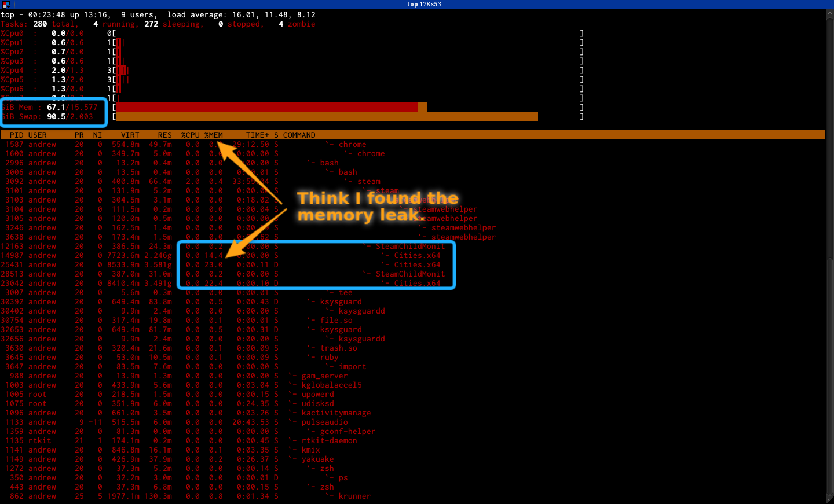Click the kmix command name

(311, 450)
